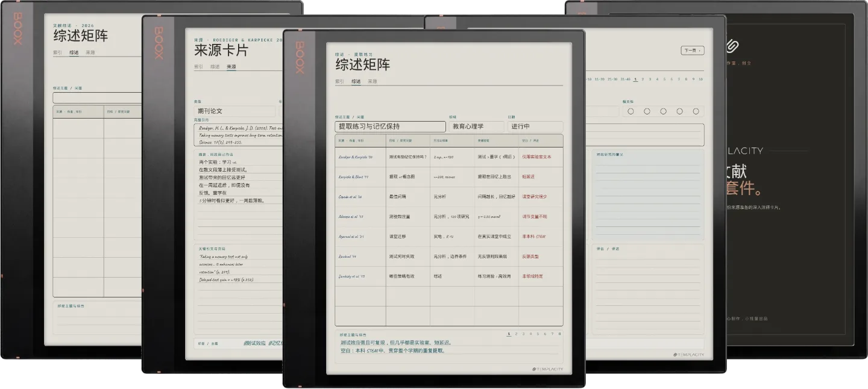The height and width of the screenshot is (389, 868).
Task: Click the 课堂迁移 cell in the matrix
Action: [408, 237]
